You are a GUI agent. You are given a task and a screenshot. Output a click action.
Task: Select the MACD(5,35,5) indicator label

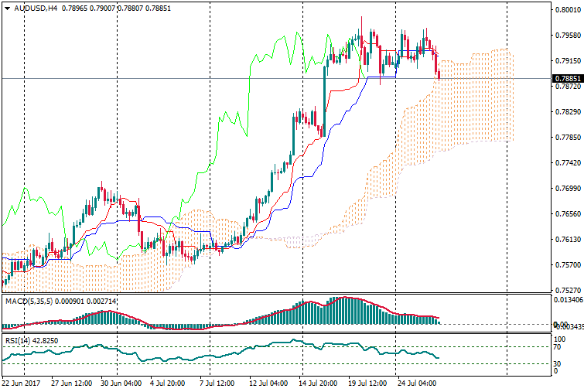26,300
